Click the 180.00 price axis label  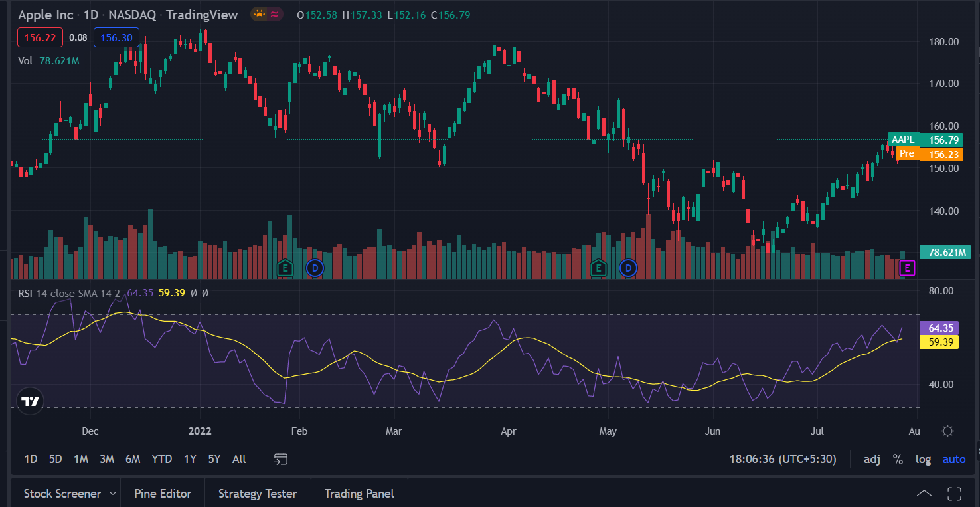pos(944,41)
